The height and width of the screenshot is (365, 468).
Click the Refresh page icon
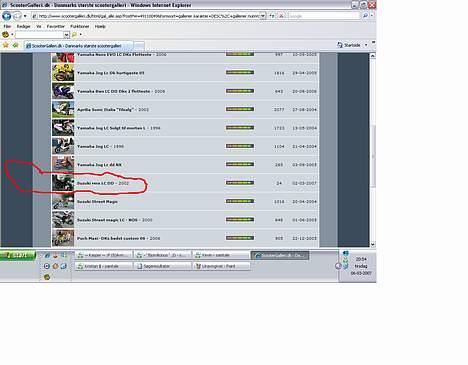point(272,16)
